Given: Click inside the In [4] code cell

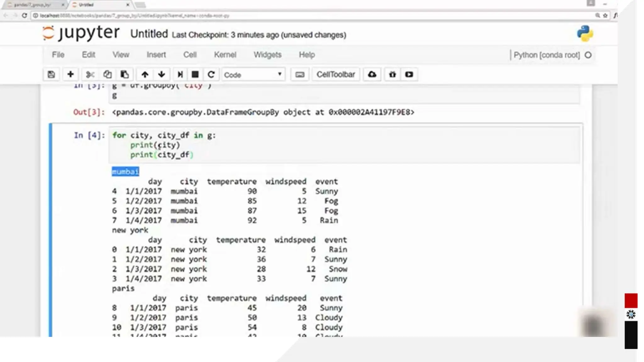Looking at the screenshot, I should (x=346, y=145).
